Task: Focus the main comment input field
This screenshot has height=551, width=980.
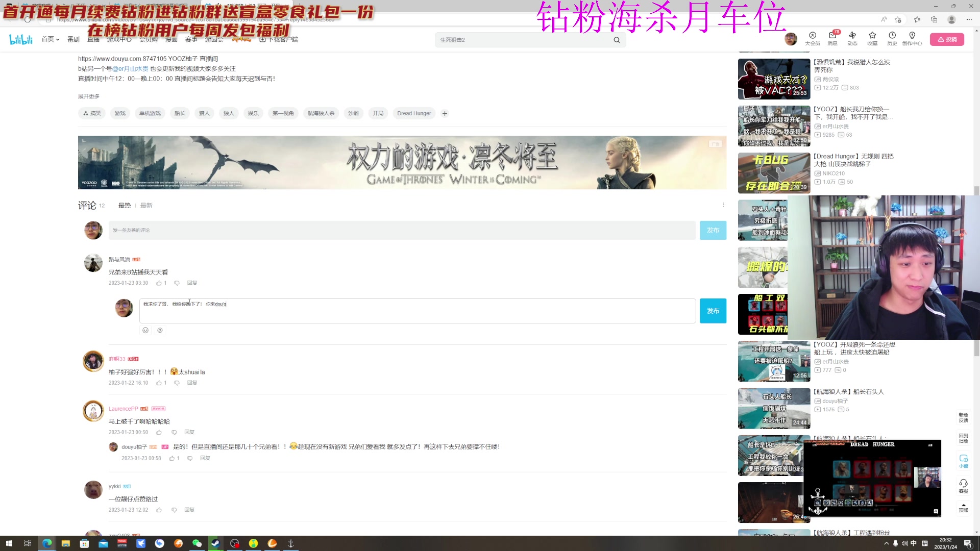Action: pyautogui.click(x=402, y=230)
